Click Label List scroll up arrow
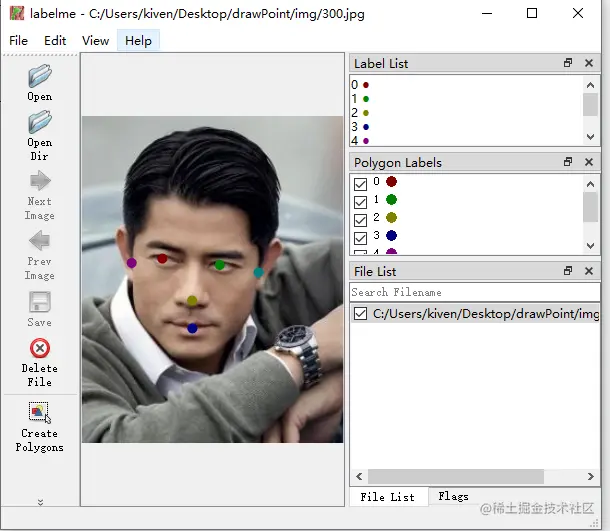Image resolution: width=610 pixels, height=531 pixels. coord(591,85)
